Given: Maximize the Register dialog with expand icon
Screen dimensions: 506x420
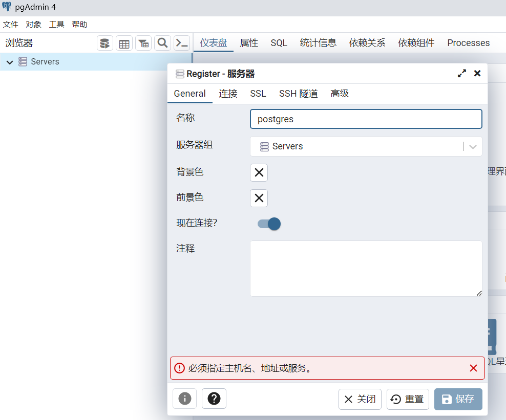Looking at the screenshot, I should 462,74.
